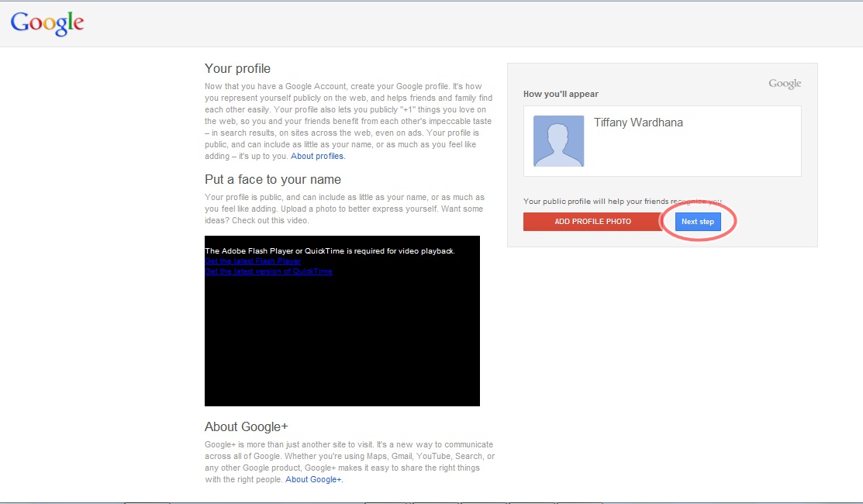The image size is (863, 504).
Task: Click the default profile avatar silhouette
Action: [558, 141]
